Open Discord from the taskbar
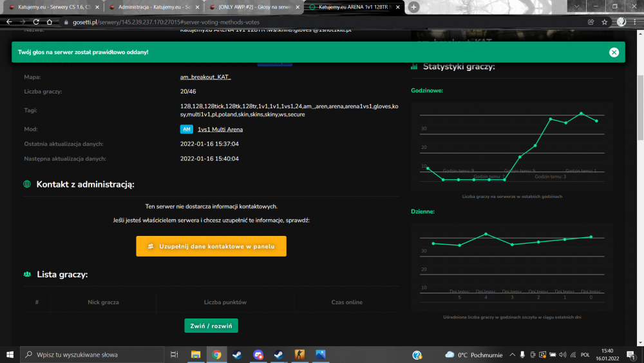This screenshot has height=363, width=644. (x=258, y=355)
